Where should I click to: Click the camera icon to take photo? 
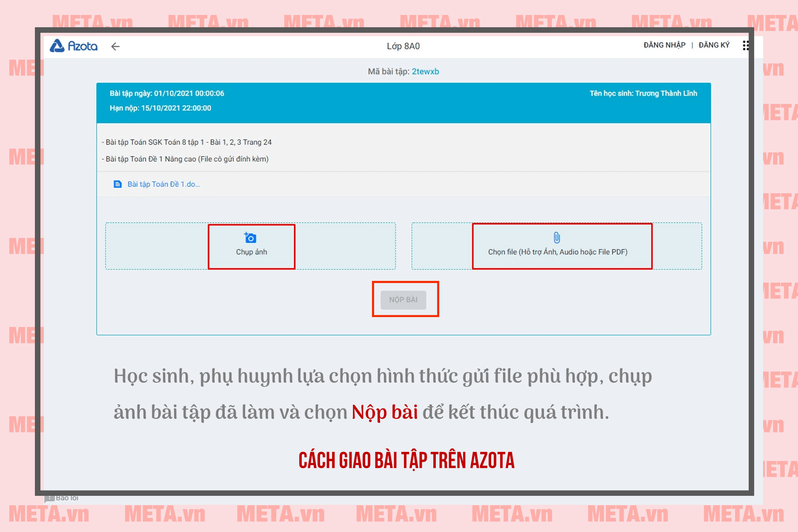point(250,237)
